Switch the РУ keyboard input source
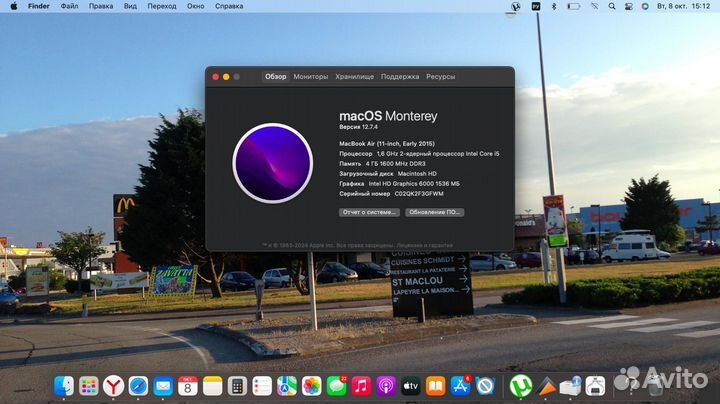720x404 pixels. pyautogui.click(x=536, y=6)
